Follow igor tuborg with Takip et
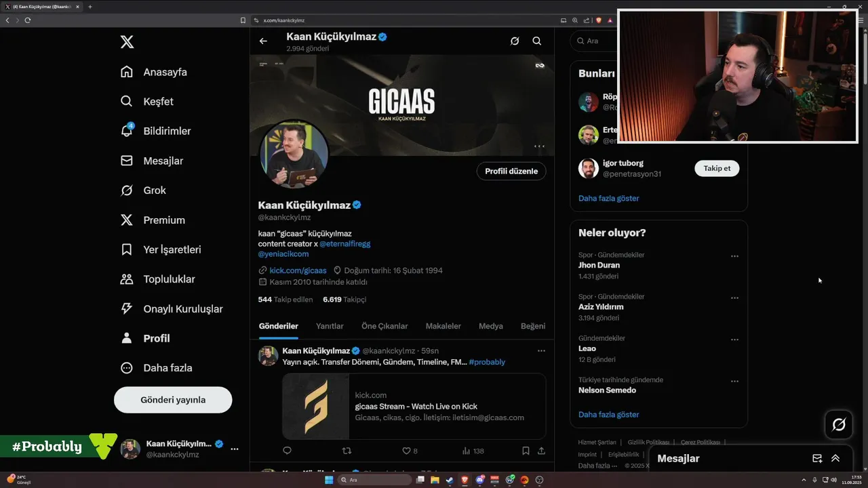The image size is (868, 488). [x=717, y=168]
